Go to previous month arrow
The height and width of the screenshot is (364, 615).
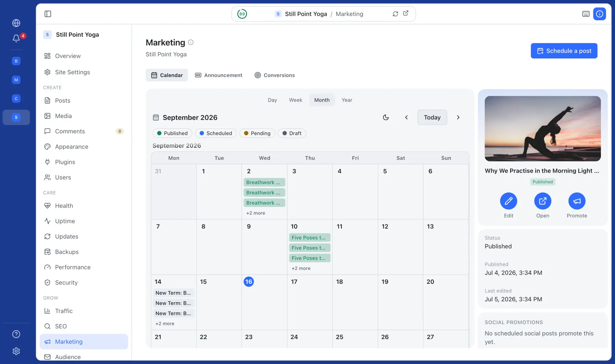point(406,117)
